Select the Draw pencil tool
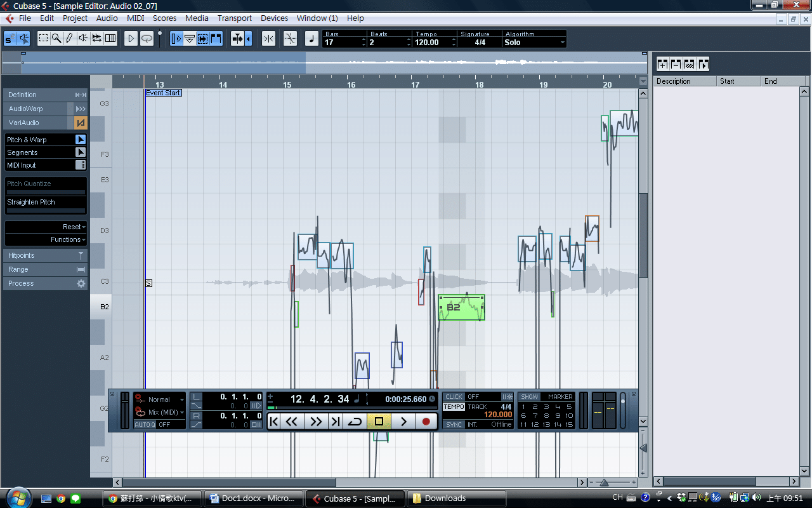Screen dimensions: 812x508 click(x=70, y=39)
